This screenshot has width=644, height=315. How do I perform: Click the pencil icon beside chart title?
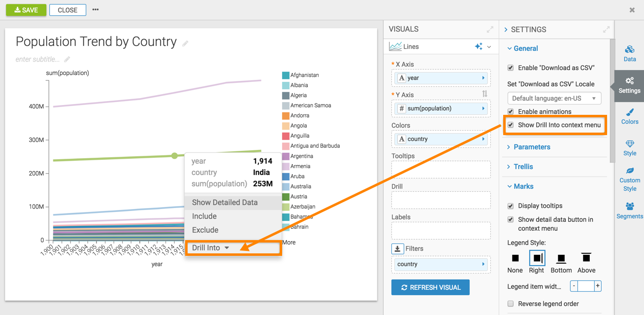tap(186, 43)
